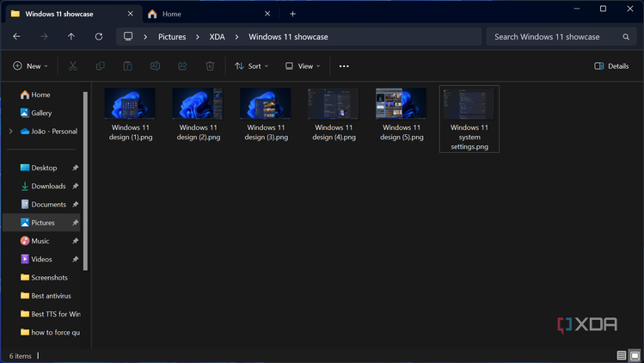Screen dimensions: 644x363
Task: Select Gallery in navigation pane
Action: pos(36,113)
